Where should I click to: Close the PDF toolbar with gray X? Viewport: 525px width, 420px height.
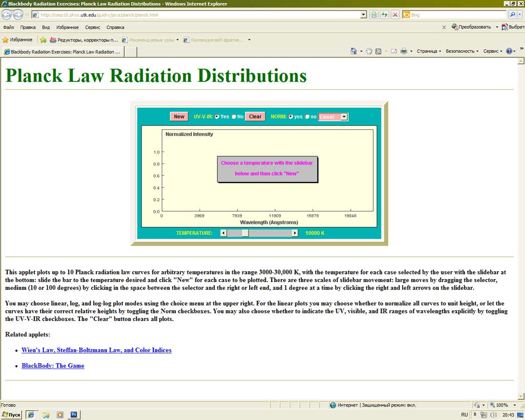(444, 28)
